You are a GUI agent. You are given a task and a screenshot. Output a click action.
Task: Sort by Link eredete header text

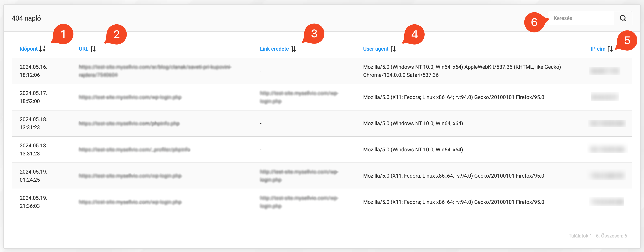(274, 49)
